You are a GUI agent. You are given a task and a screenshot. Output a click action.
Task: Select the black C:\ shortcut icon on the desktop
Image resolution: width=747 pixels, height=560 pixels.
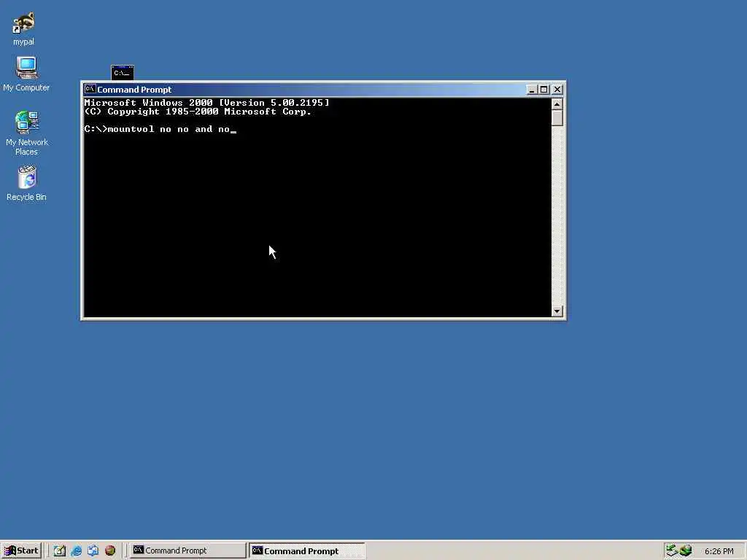point(123,72)
